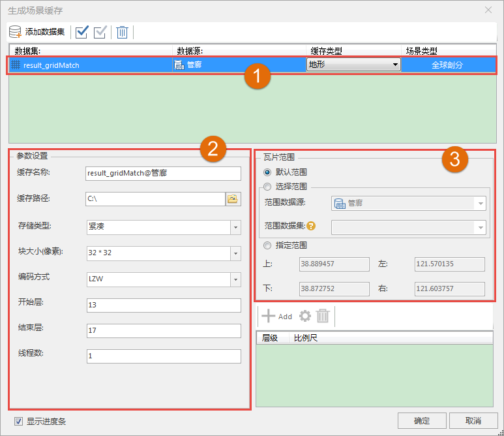Open the 缓存类型 dropdown showing 地形
This screenshot has width=504, height=436.
[x=353, y=65]
